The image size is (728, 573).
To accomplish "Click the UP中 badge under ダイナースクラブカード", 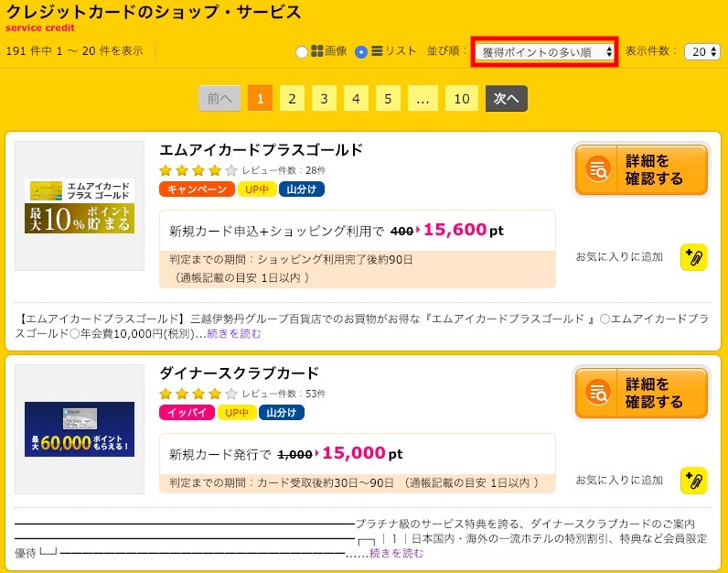I will [237, 412].
